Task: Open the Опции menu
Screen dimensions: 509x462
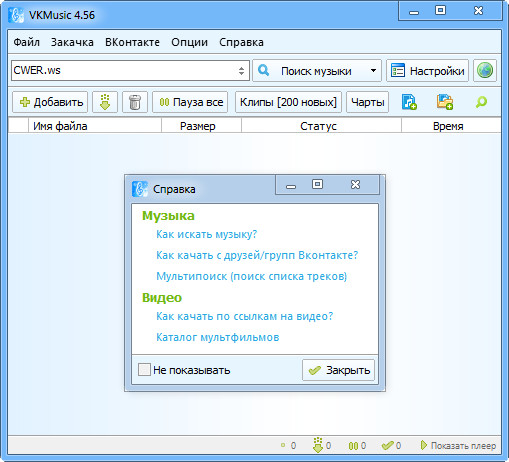Action: pyautogui.click(x=189, y=42)
